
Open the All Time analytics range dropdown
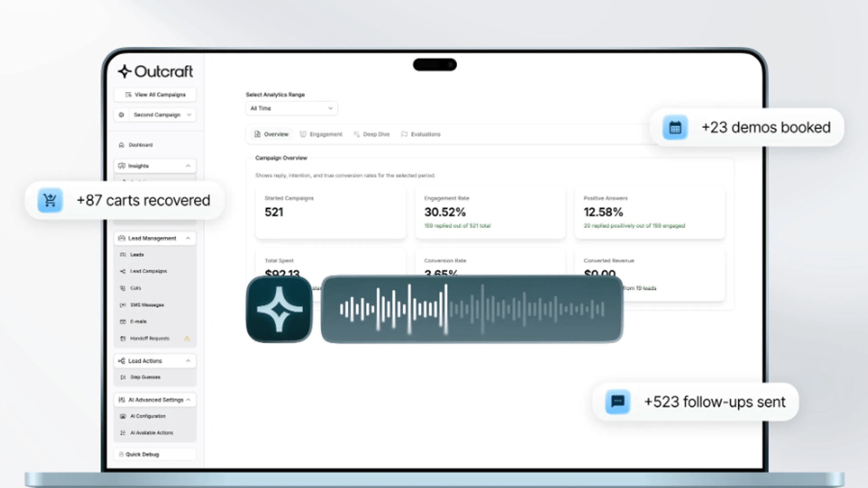click(291, 108)
